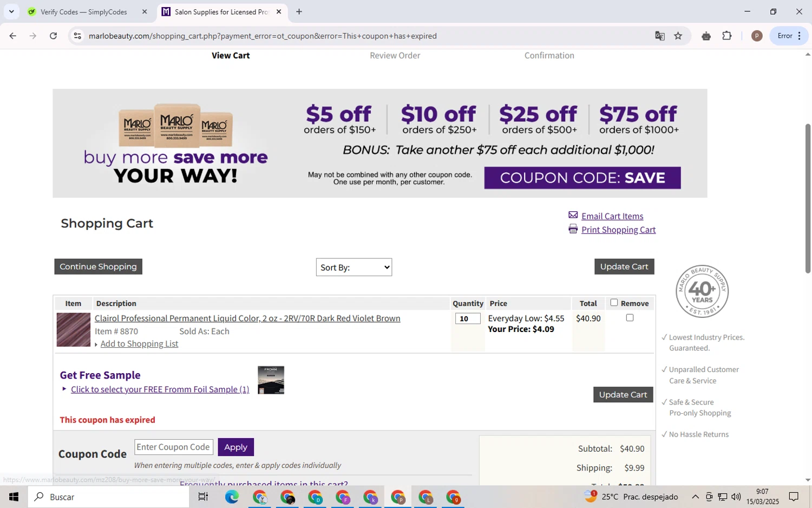Click the Buscar taskbar search box
812x508 pixels.
109,497
